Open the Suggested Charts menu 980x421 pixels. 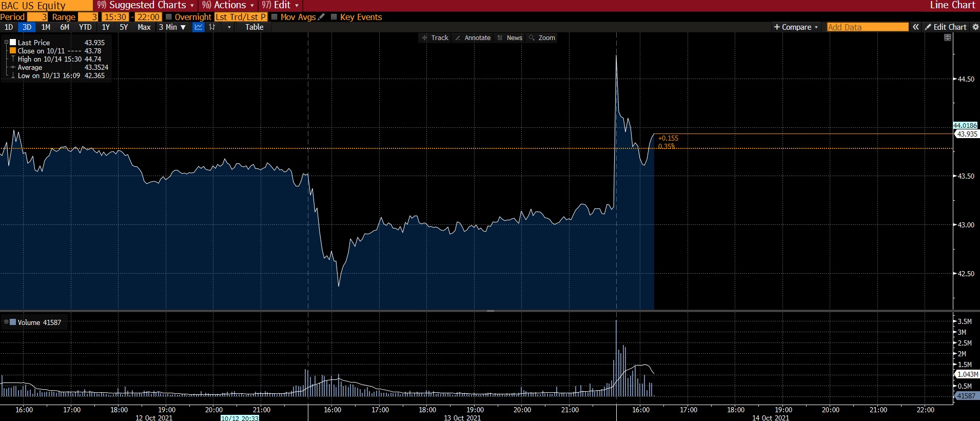(146, 5)
